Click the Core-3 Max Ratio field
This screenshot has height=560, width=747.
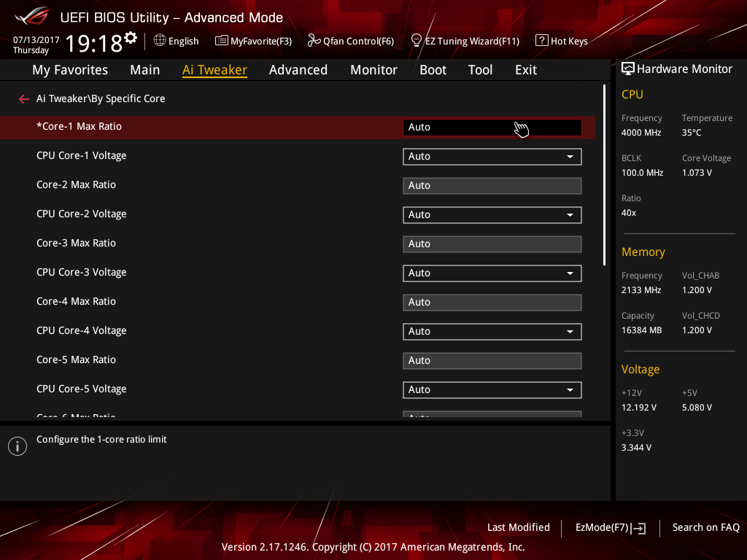tap(492, 244)
